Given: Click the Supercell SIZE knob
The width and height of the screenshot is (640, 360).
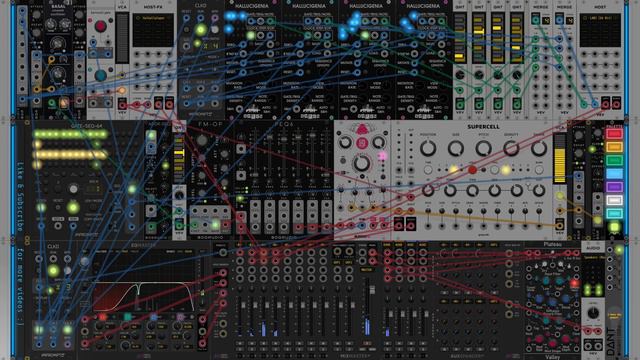Looking at the screenshot, I should pyautogui.click(x=456, y=149).
